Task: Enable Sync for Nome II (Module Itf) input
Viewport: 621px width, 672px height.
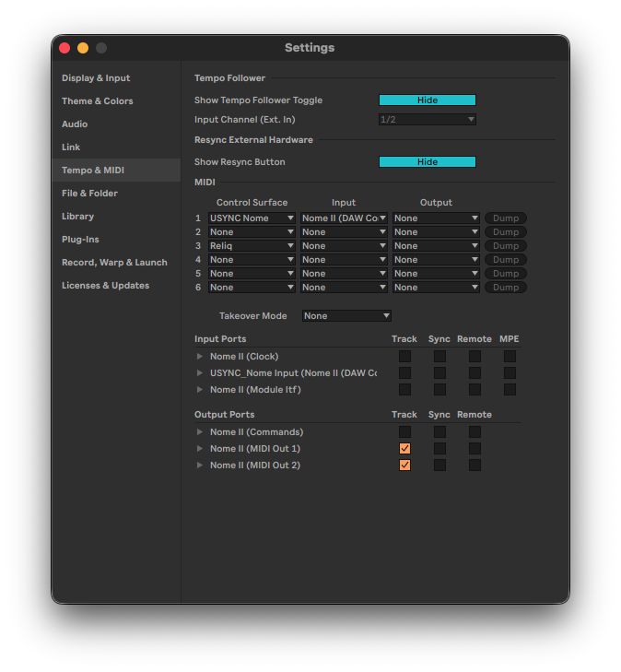Action: click(439, 390)
